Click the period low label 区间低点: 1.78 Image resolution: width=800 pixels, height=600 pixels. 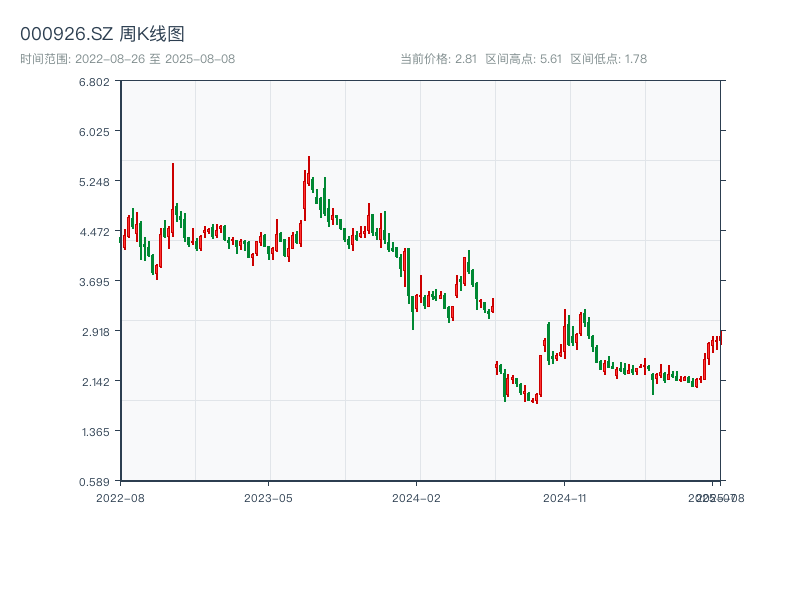click(608, 59)
